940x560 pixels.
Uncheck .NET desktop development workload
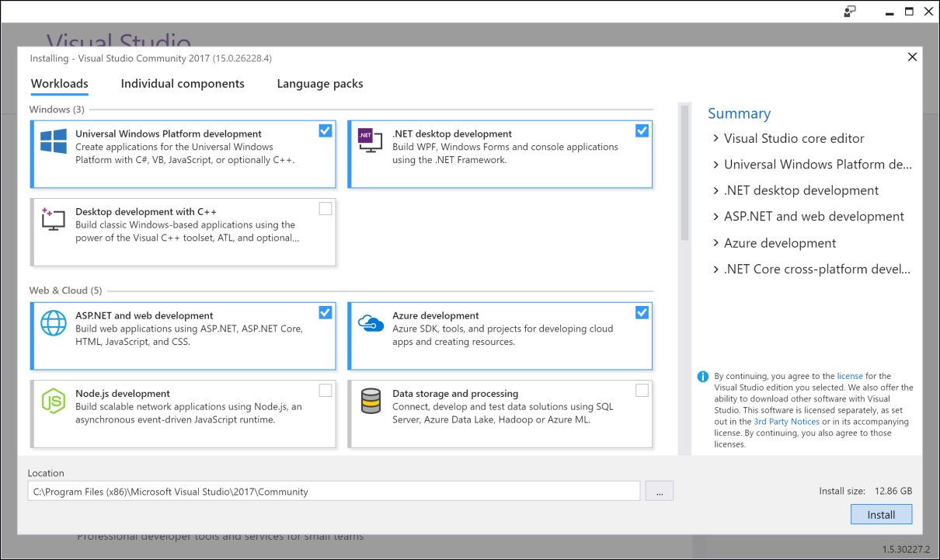(x=642, y=130)
